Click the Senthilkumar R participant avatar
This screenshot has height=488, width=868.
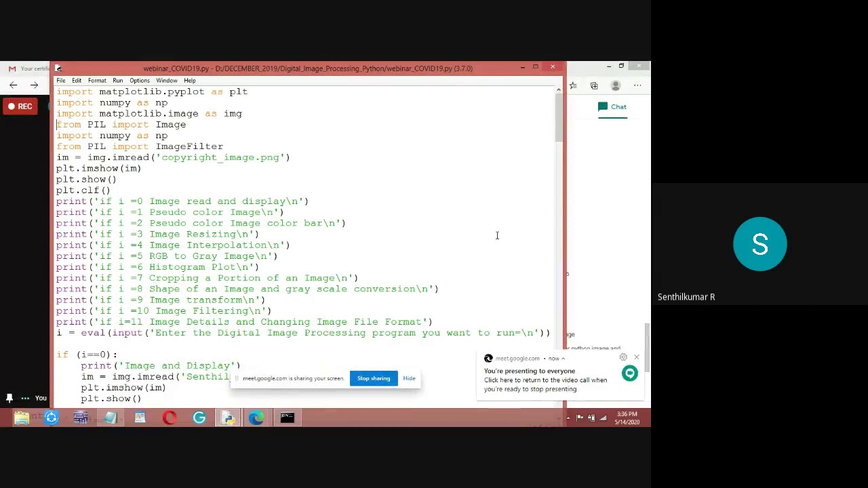tap(759, 244)
